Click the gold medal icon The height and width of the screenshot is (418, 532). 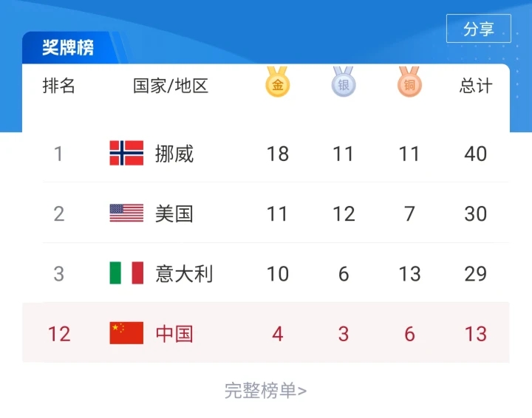point(278,83)
